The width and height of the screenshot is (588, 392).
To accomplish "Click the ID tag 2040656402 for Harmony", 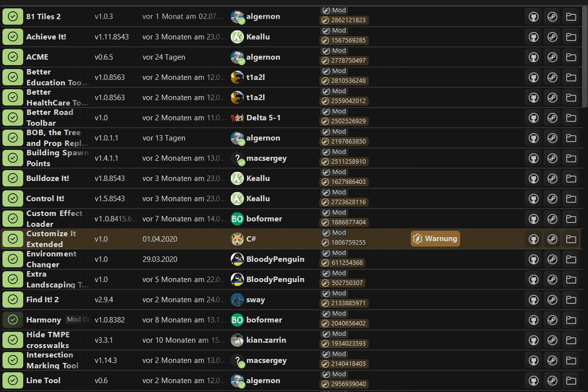I will (x=344, y=323).
